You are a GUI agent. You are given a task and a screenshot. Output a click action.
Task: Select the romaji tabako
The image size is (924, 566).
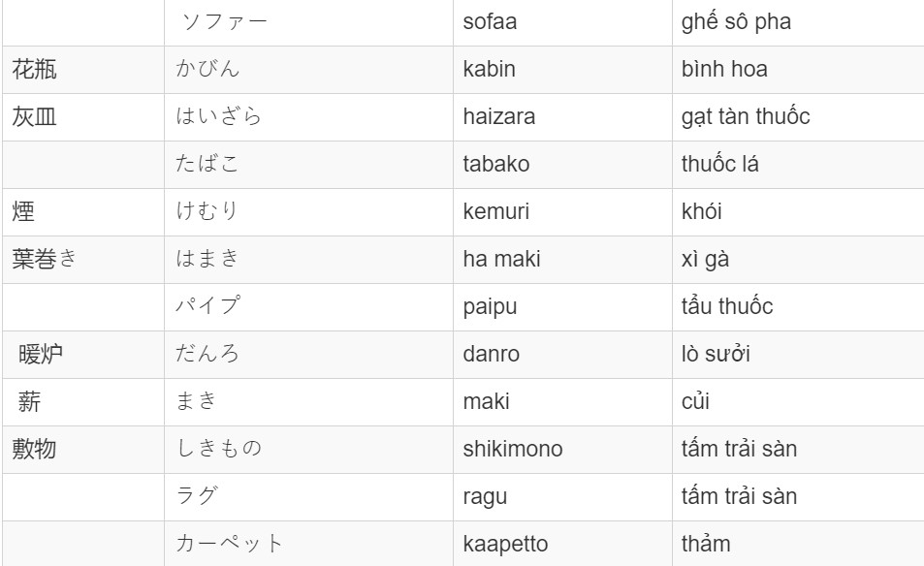tap(496, 165)
